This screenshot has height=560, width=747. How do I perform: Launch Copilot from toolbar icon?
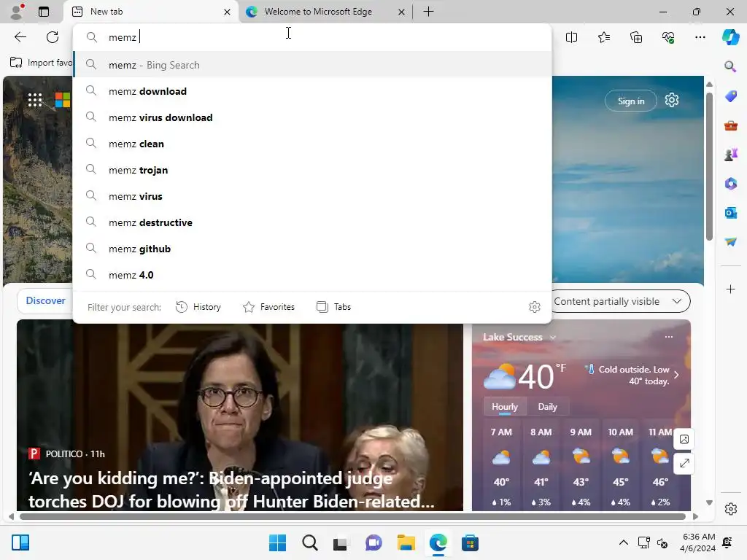pos(730,37)
